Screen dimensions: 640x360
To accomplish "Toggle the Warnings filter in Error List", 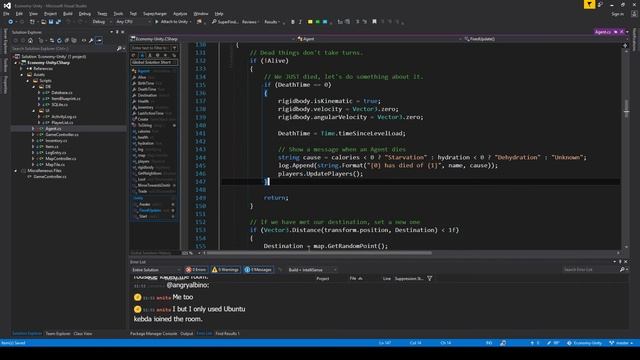I will (225, 270).
